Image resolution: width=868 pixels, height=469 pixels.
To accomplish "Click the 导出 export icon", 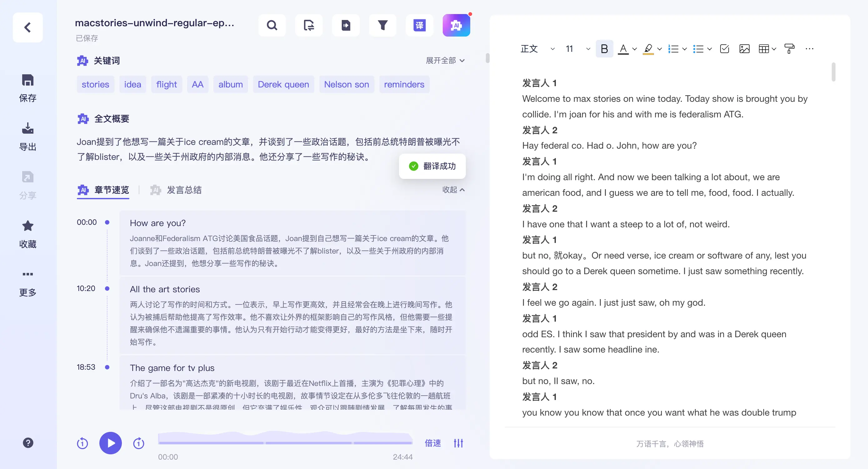I will pos(27,129).
